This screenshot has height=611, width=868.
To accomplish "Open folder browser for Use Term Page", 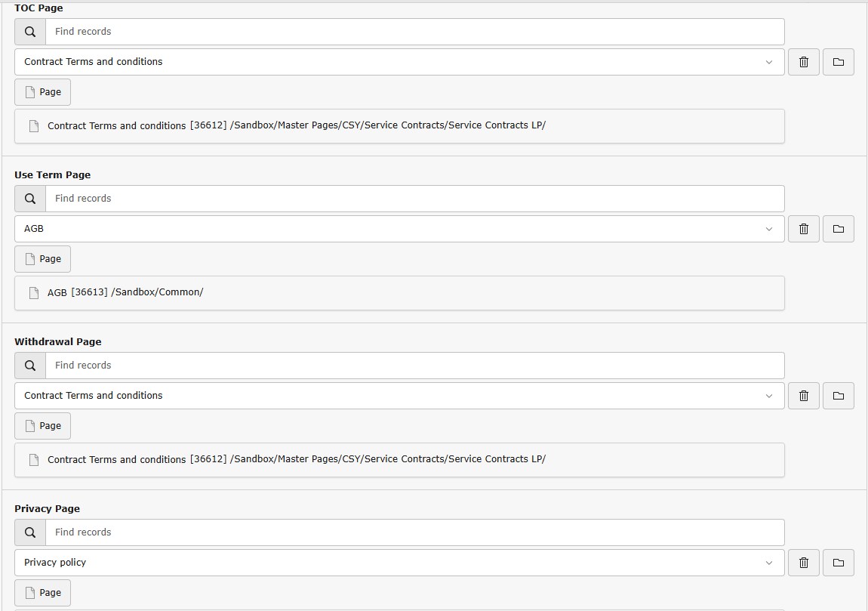I will (838, 229).
